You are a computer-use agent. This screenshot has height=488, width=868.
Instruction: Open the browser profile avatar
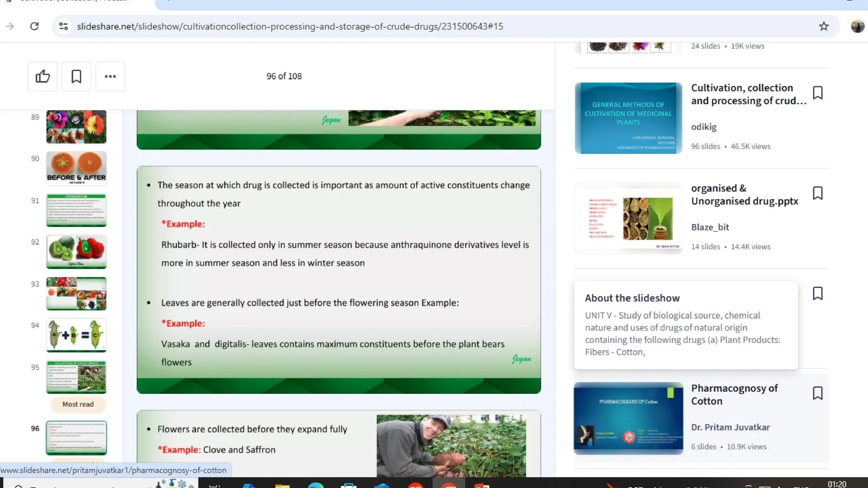click(857, 26)
